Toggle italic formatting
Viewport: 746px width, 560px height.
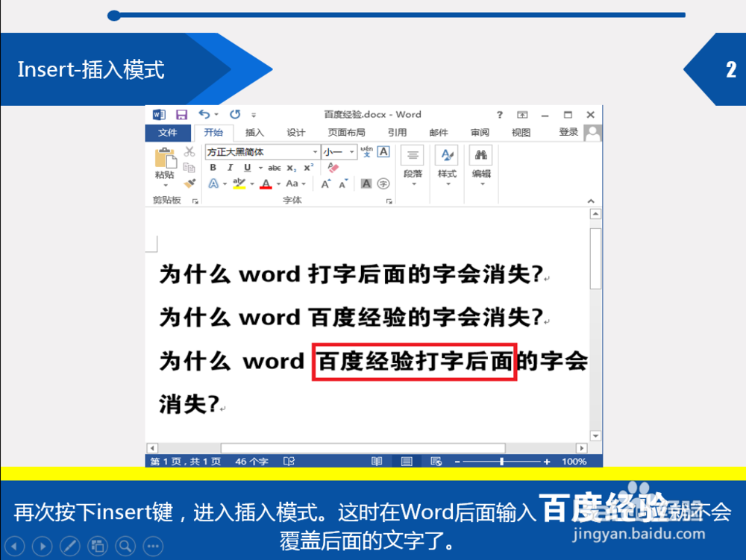[231, 167]
